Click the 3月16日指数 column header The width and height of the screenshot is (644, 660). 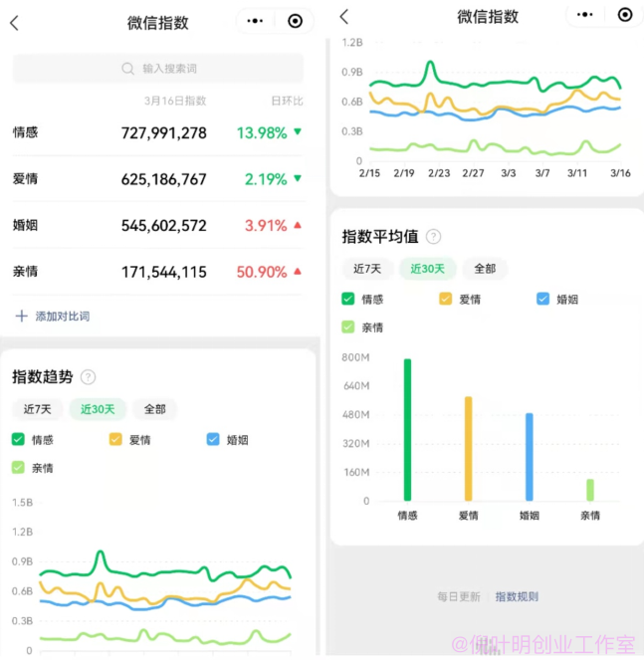(x=175, y=101)
